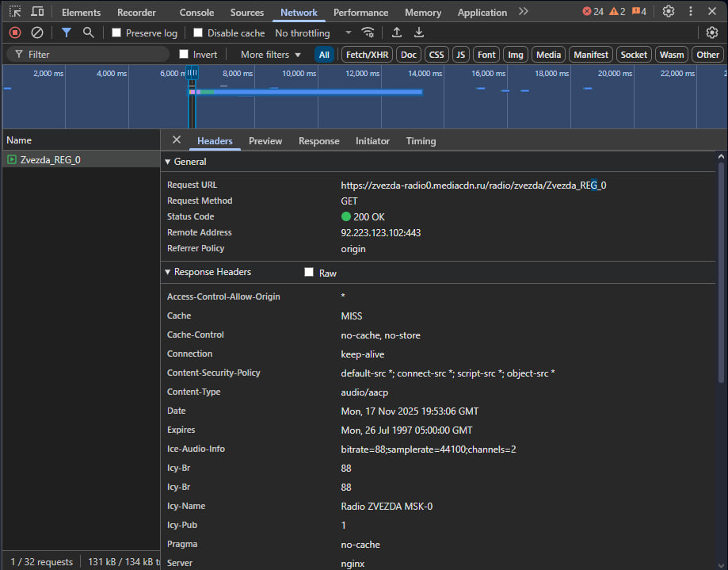Filter requests by Media type

[549, 55]
